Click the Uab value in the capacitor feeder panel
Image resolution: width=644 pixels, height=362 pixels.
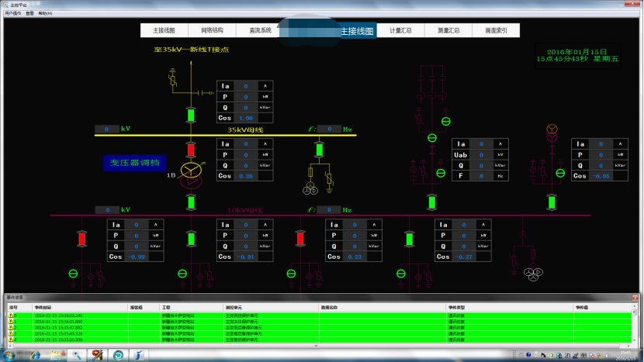[481, 155]
